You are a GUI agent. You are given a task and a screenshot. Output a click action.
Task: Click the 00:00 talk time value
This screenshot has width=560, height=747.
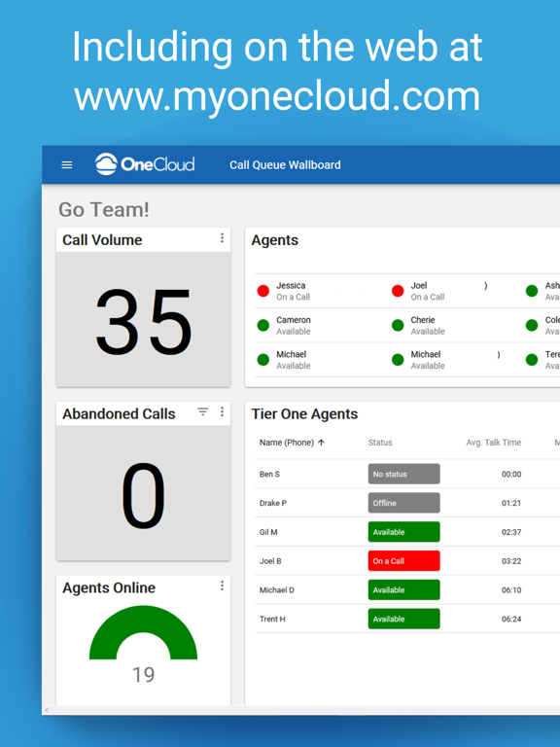tap(511, 474)
